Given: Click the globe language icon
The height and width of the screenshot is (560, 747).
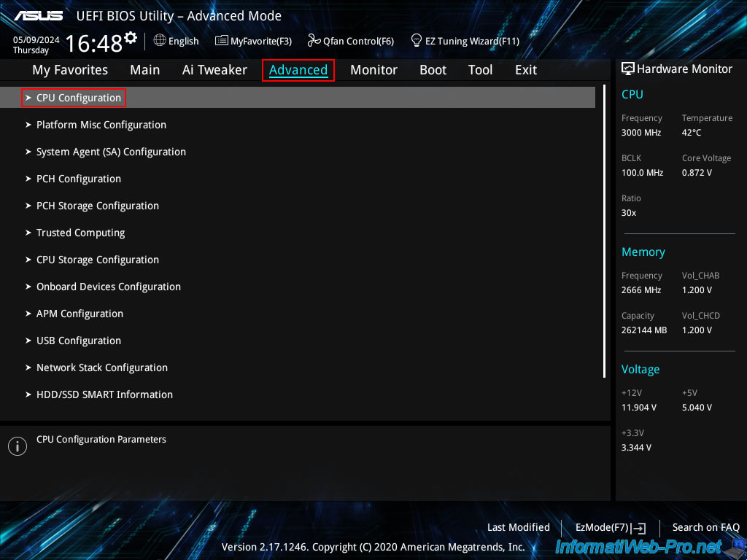Looking at the screenshot, I should tap(160, 41).
